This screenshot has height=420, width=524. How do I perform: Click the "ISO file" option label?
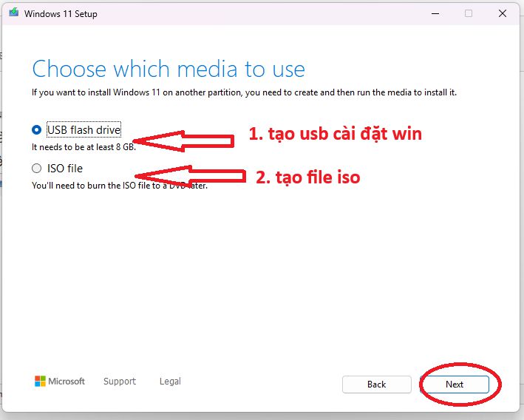pos(65,169)
